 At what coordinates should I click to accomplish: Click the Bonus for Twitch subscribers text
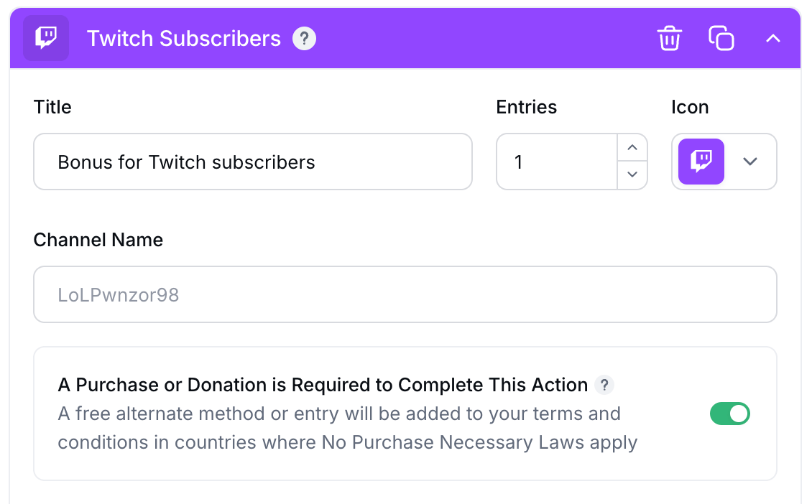click(187, 162)
